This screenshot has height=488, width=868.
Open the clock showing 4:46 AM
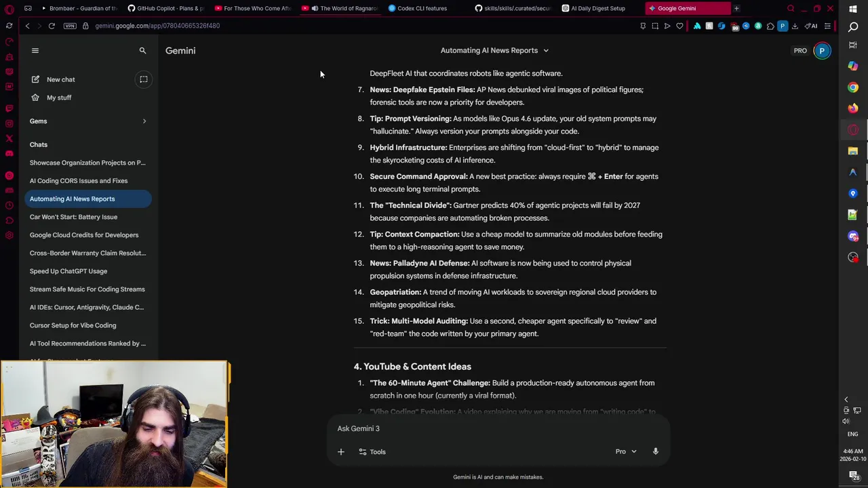click(x=853, y=455)
